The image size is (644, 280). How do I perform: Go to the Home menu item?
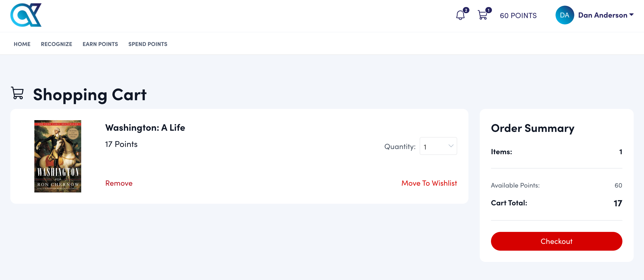(22, 44)
